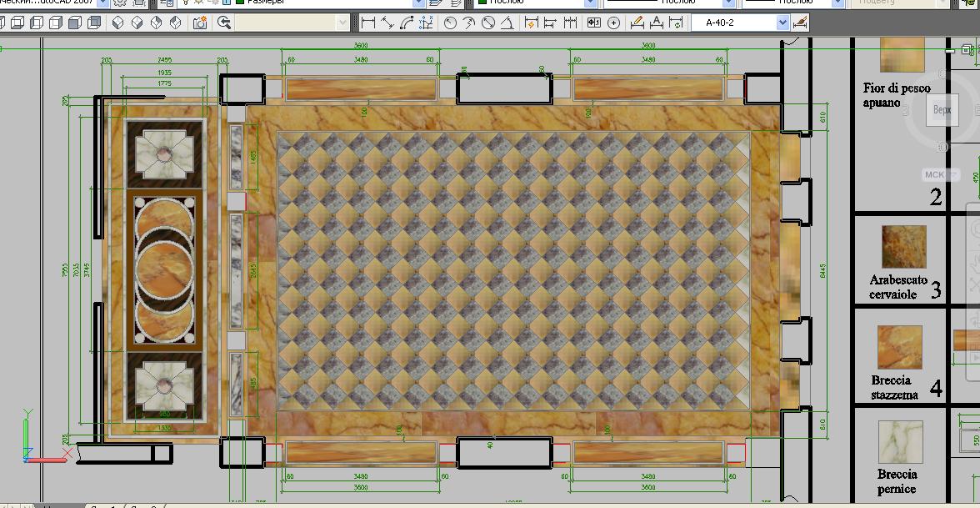The width and height of the screenshot is (980, 508).
Task: Click the Breccia pernice marble swatch
Action: (901, 442)
